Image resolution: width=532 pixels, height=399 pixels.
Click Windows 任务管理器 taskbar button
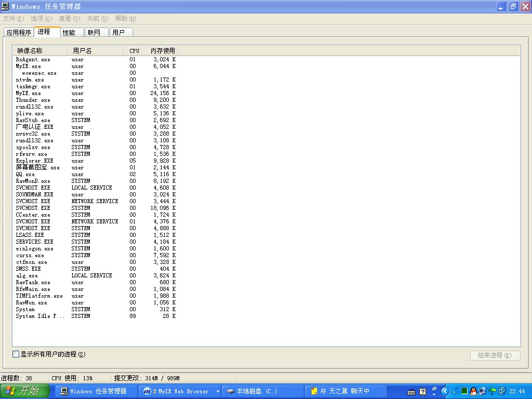point(96,391)
